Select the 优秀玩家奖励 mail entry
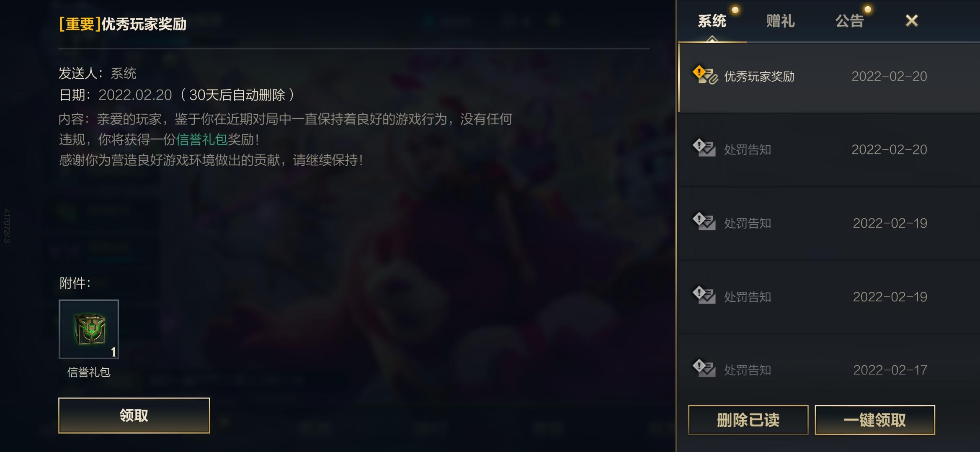This screenshot has height=452, width=980. (x=829, y=77)
